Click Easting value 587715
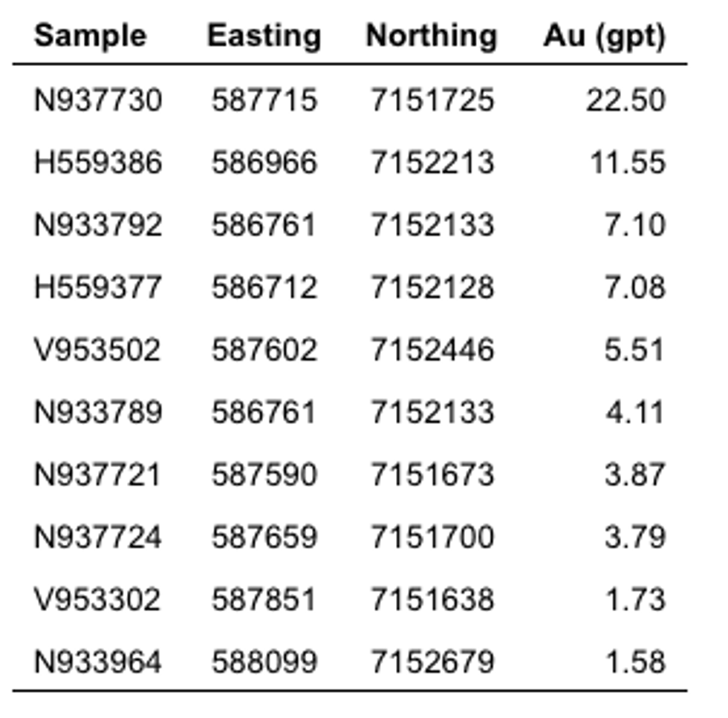Screen dimensions: 728x718 (x=264, y=100)
